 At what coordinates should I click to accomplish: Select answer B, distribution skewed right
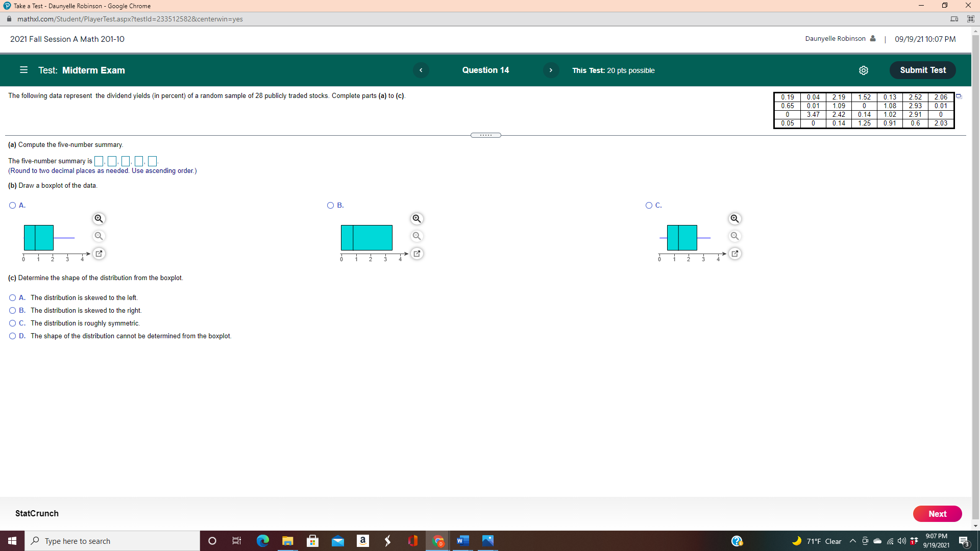(12, 310)
